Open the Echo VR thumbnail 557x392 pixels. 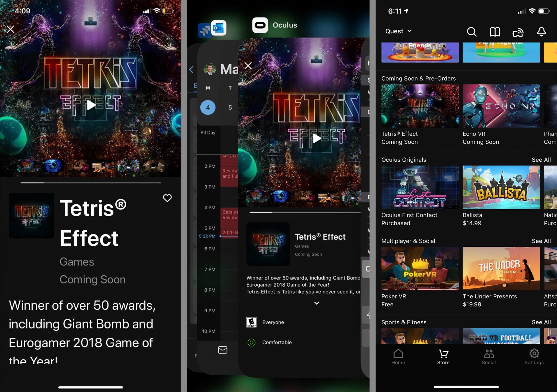coord(501,106)
